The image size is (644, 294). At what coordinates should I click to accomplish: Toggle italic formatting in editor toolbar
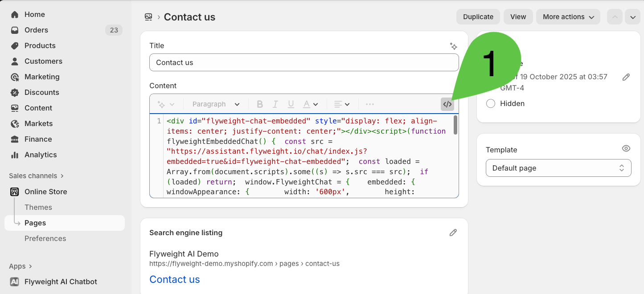[x=275, y=104]
